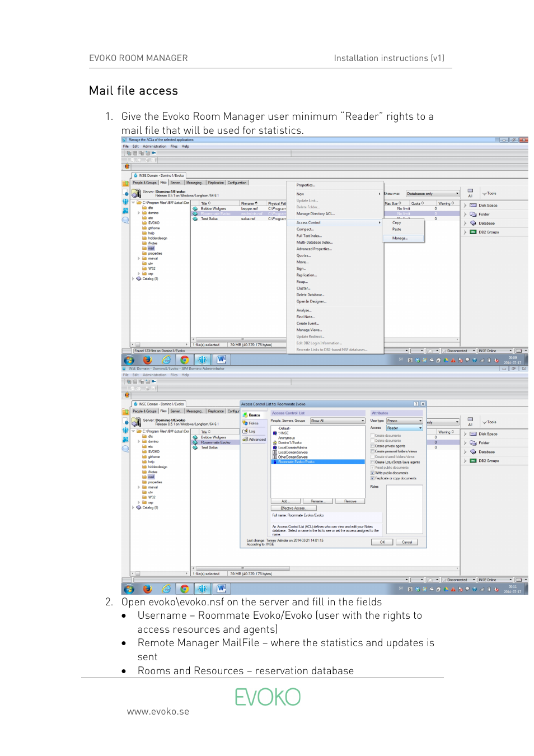Open the Show All filter dropdown
534x756 pixels.
pyautogui.click(x=338, y=421)
